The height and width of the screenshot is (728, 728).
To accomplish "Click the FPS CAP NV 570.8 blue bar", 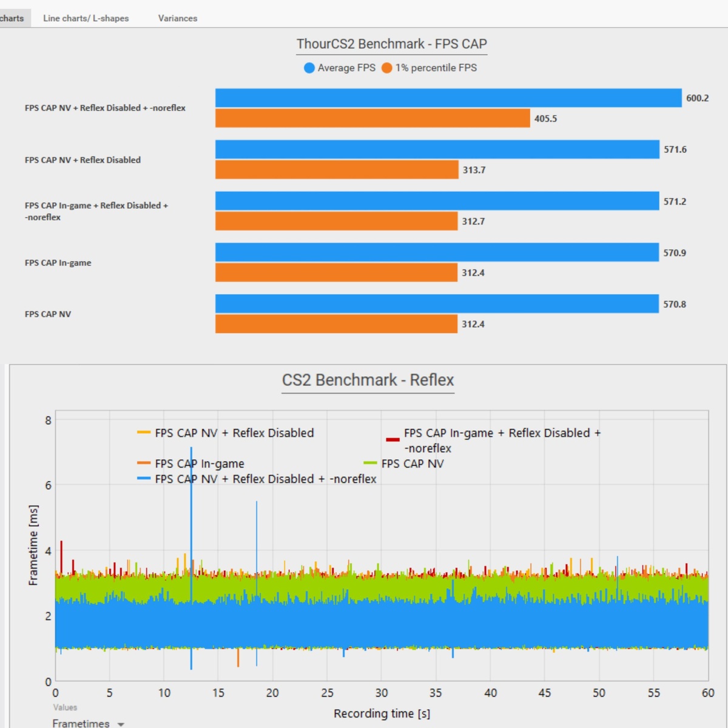I will (x=437, y=304).
